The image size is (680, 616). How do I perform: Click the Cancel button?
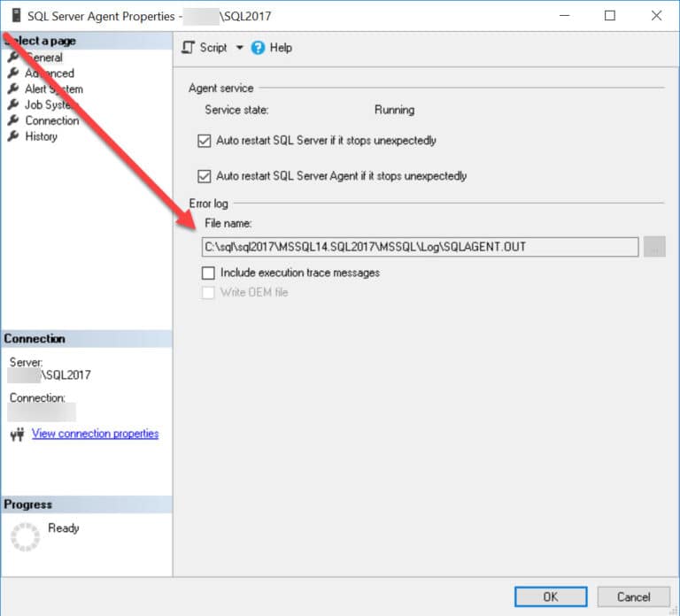[633, 597]
